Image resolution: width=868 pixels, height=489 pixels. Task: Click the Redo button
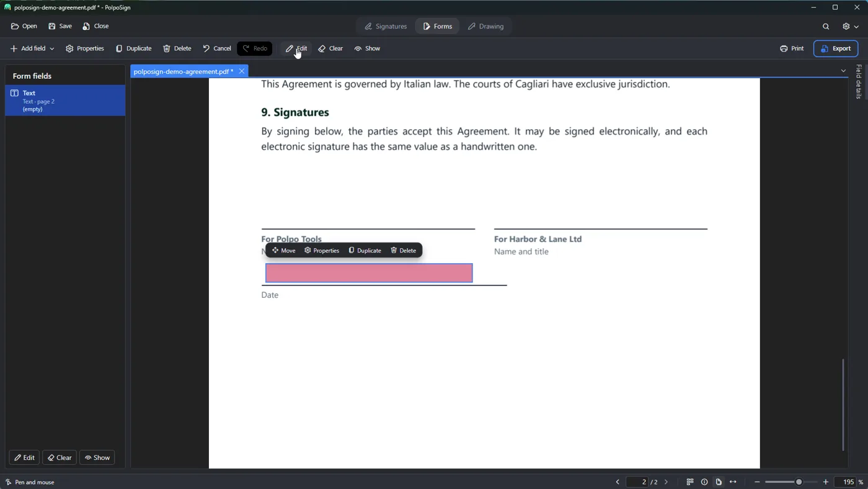(255, 48)
